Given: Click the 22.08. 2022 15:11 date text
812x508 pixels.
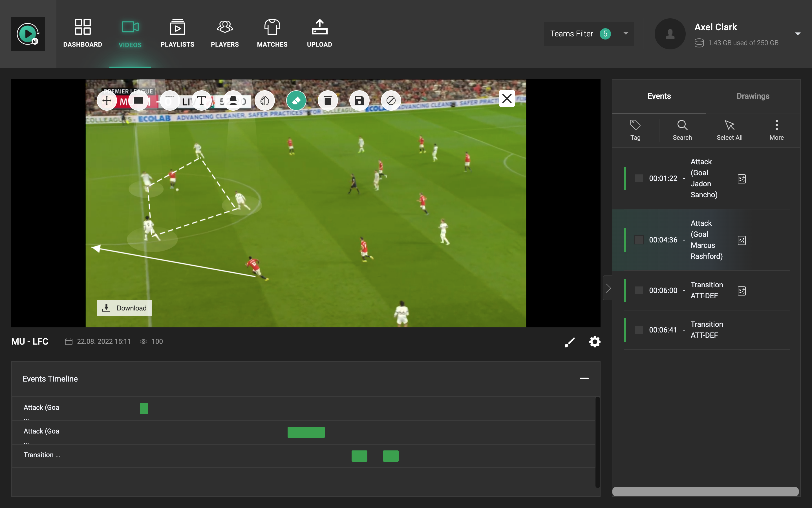Looking at the screenshot, I should [x=104, y=341].
